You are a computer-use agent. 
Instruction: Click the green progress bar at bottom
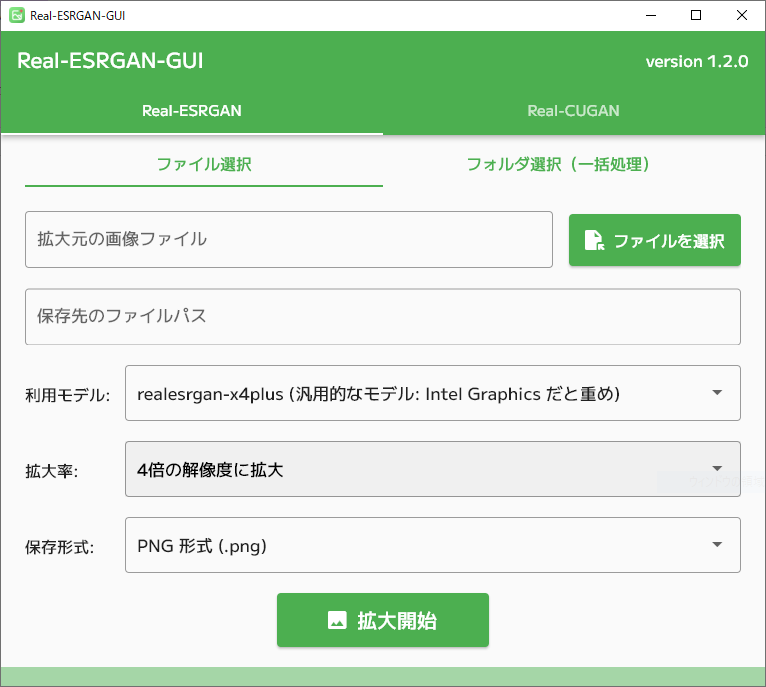[383, 677]
